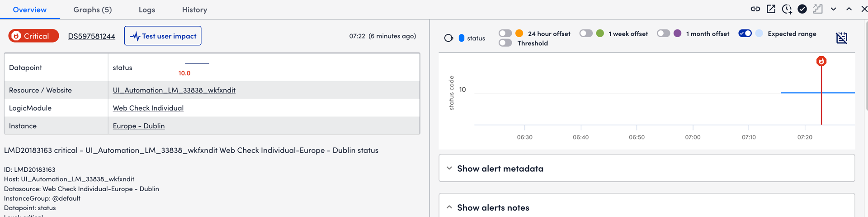
Task: Click light blue Expected range color dot
Action: pos(759,33)
